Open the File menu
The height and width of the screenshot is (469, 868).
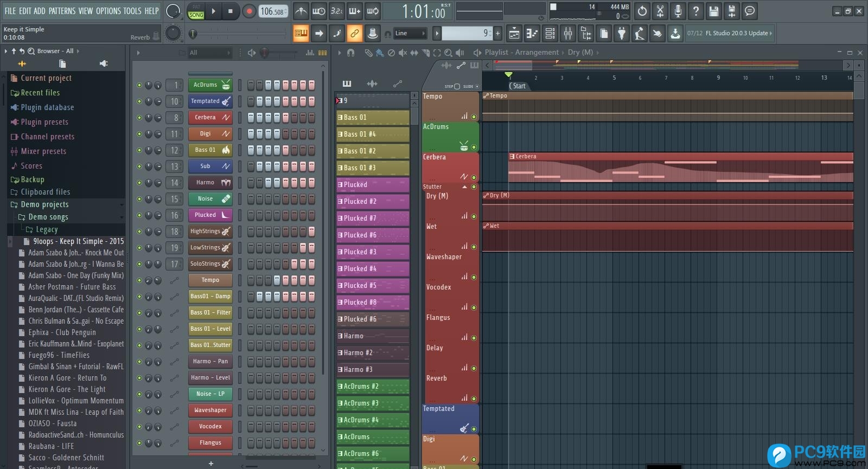pyautogui.click(x=10, y=11)
